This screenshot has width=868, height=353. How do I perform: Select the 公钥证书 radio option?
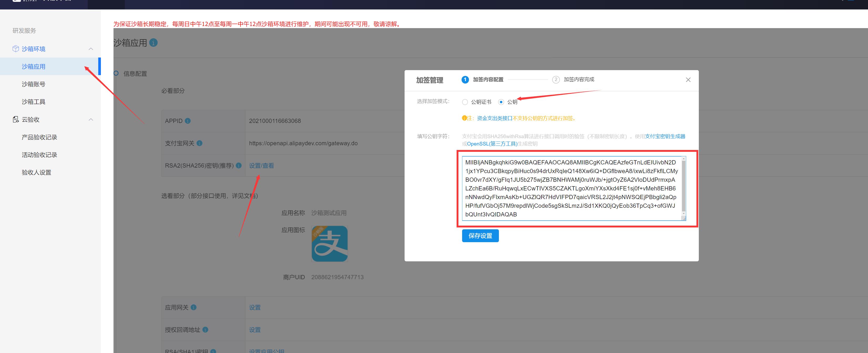click(x=465, y=102)
